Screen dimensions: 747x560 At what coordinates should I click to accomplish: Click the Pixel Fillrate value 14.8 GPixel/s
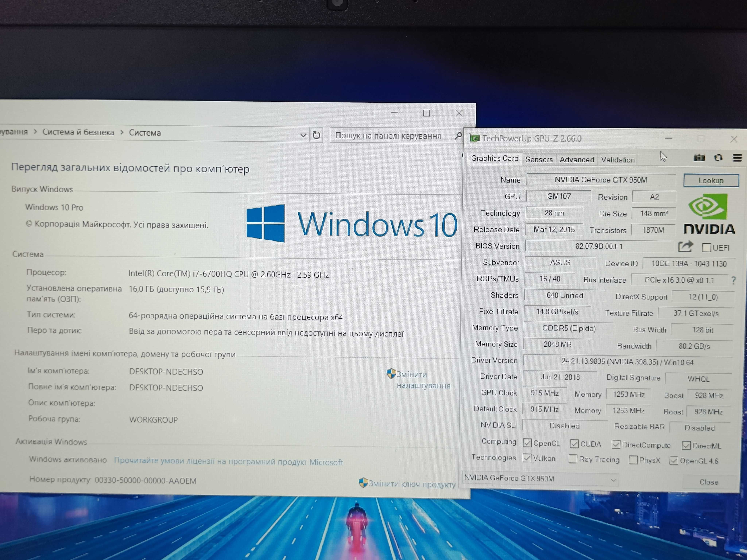[x=557, y=312]
